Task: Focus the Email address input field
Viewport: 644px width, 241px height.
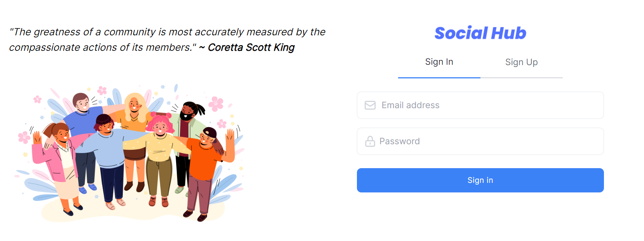Action: click(x=480, y=105)
